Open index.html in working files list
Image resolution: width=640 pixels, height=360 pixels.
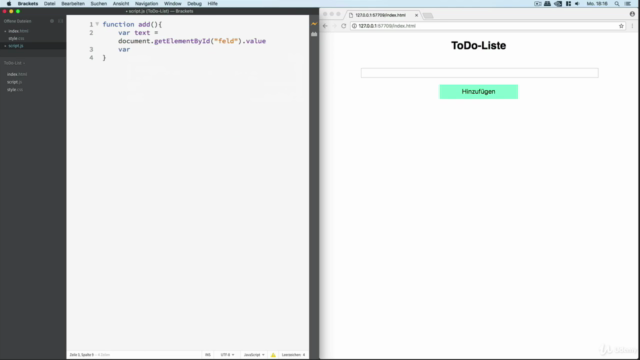click(18, 31)
